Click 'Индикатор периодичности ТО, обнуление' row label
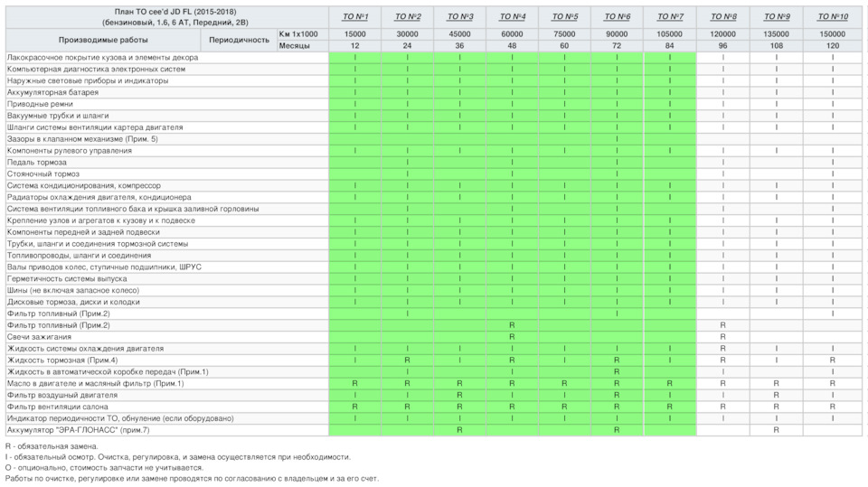868x487 pixels. click(120, 418)
